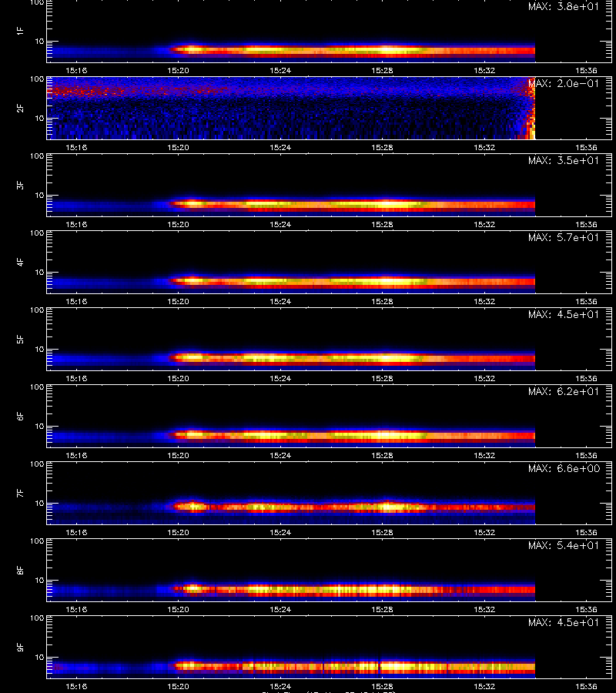
Task: Click the bright emission band in panel 4F
Action: tap(353, 282)
